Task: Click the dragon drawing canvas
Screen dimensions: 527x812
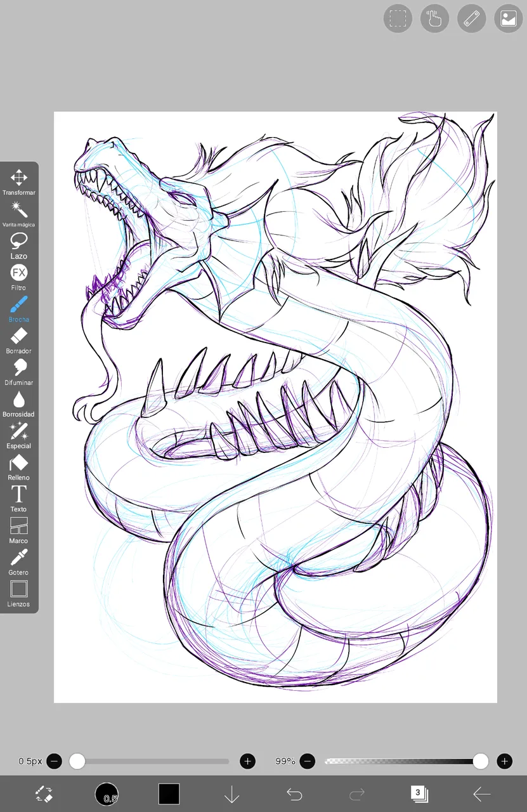Action: coord(275,407)
